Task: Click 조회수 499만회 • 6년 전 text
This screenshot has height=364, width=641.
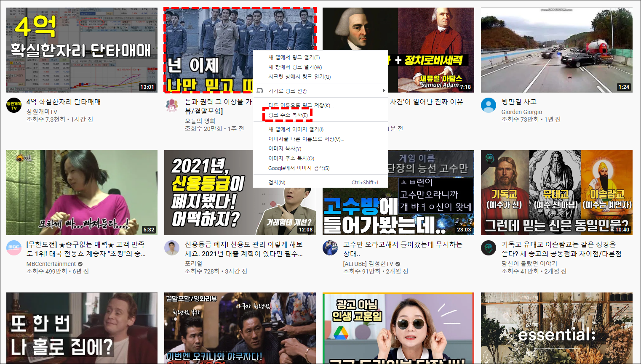Action: tap(58, 271)
